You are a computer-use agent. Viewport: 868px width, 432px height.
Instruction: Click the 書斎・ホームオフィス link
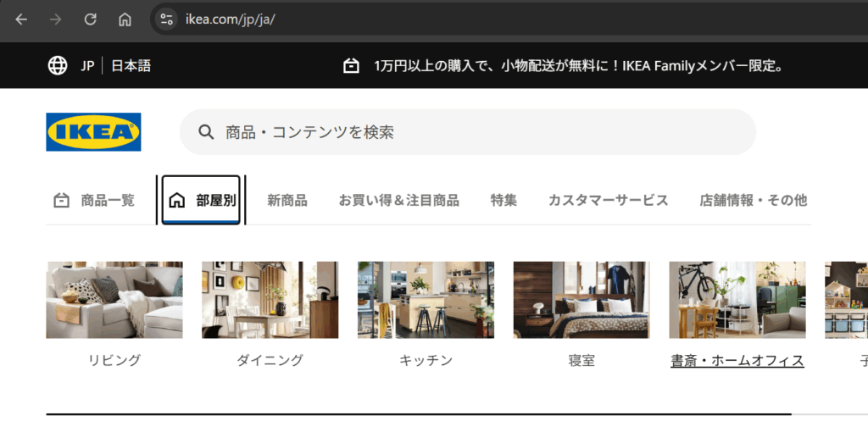click(x=737, y=361)
